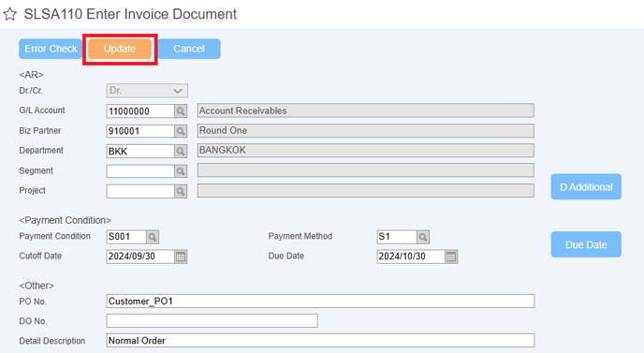644x353 pixels.
Task: Select the Detail Description input field
Action: tap(320, 340)
